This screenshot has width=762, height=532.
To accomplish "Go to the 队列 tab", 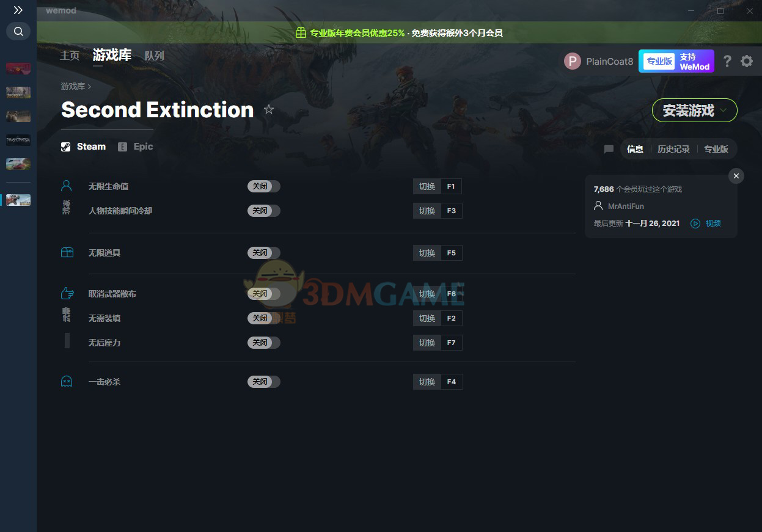I will coord(154,56).
